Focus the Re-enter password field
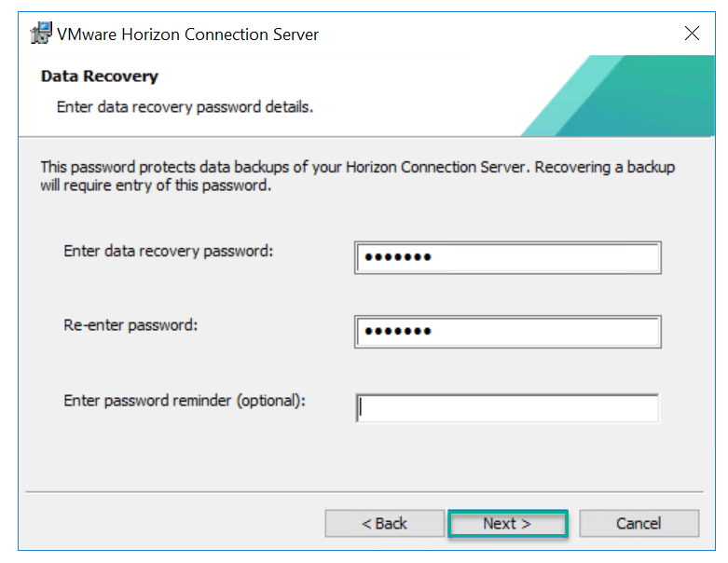This screenshot has height=563, width=728. click(x=541, y=332)
